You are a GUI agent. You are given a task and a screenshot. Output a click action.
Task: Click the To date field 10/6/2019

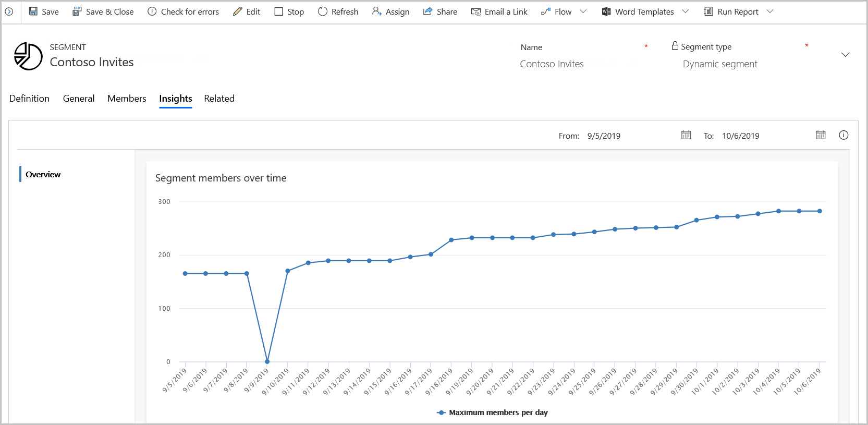741,136
